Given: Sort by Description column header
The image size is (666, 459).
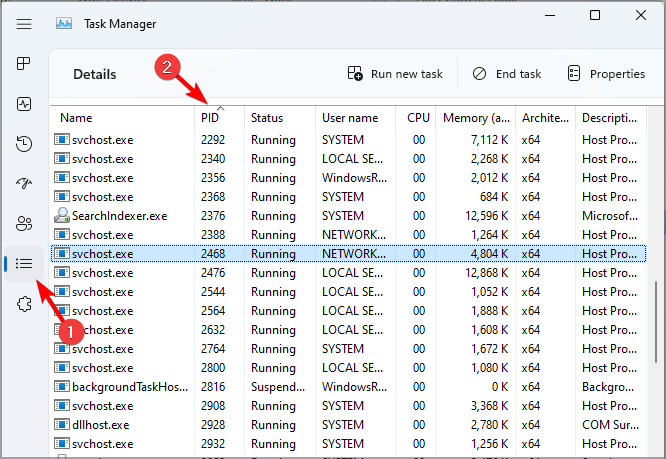Looking at the screenshot, I should [611, 118].
